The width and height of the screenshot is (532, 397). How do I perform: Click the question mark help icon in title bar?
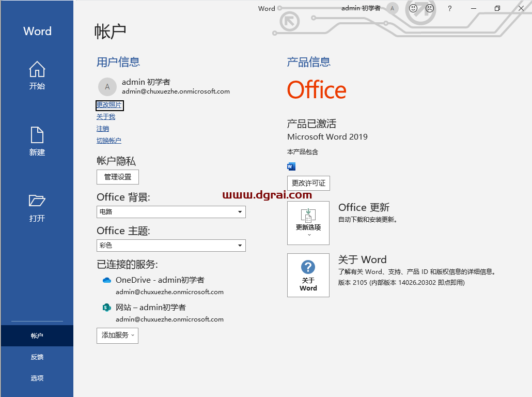coord(449,8)
